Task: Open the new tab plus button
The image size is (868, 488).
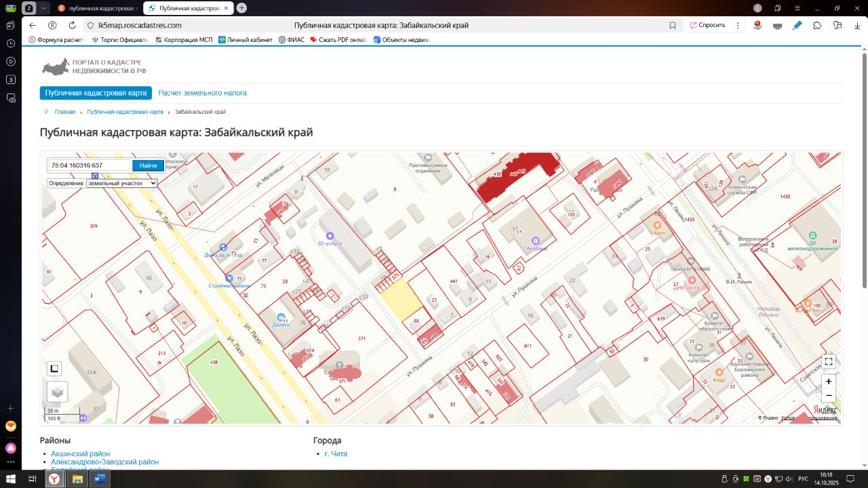Action: click(241, 8)
